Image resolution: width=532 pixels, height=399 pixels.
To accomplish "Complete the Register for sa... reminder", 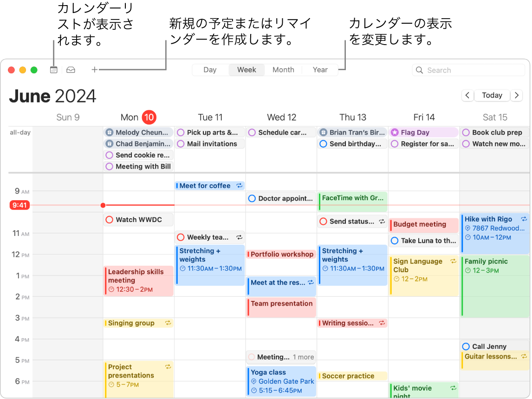I will [395, 144].
